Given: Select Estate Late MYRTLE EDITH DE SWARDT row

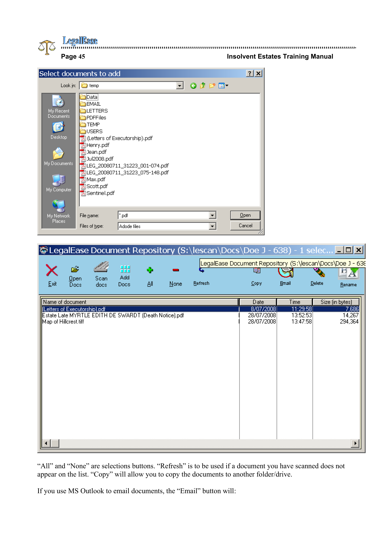Looking at the screenshot, I should pyautogui.click(x=201, y=315).
